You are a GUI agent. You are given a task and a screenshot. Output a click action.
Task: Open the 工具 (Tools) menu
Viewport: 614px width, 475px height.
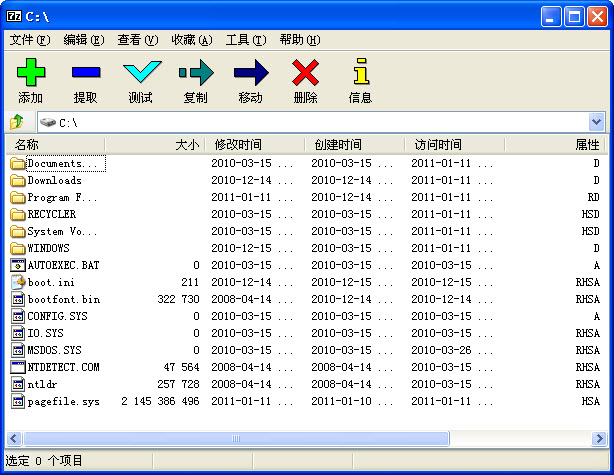[245, 40]
